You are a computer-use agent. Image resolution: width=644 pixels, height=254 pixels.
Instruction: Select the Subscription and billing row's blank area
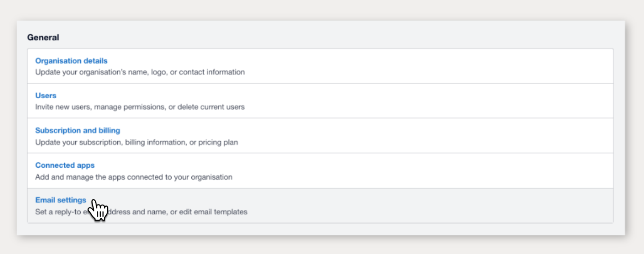[x=425, y=136]
